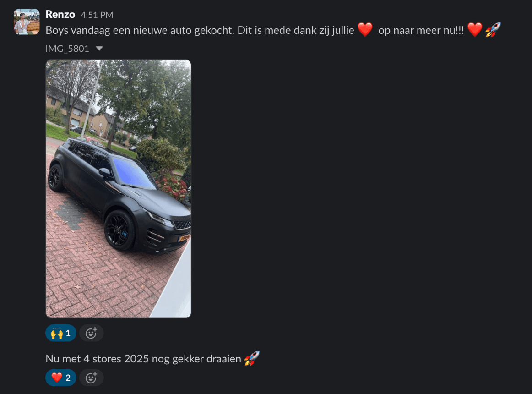Screen dimensions: 532x394
Task: Open the 4:51 PM message timestamp link
Action: pyautogui.click(x=97, y=15)
